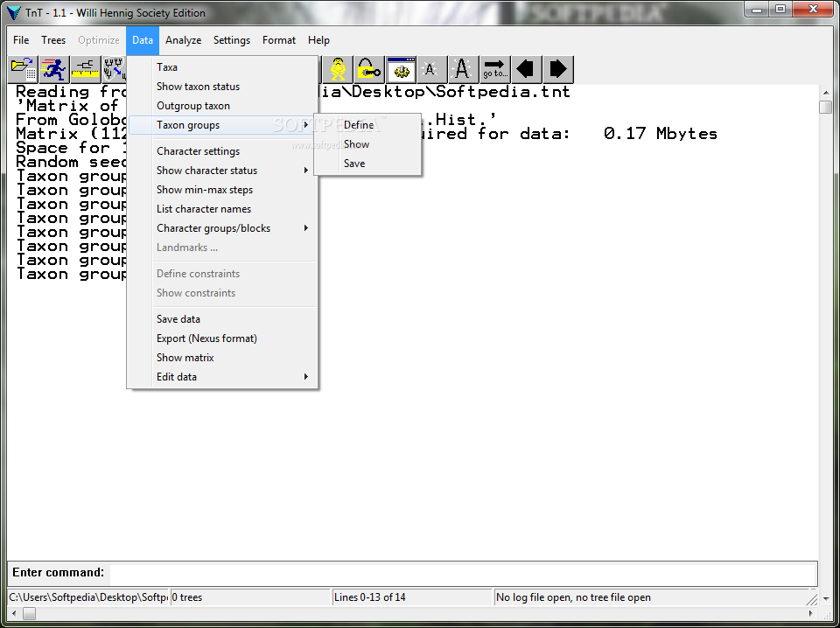Click the 'Softpedia.tnt' text in output
The height and width of the screenshot is (628, 840).
[x=504, y=92]
